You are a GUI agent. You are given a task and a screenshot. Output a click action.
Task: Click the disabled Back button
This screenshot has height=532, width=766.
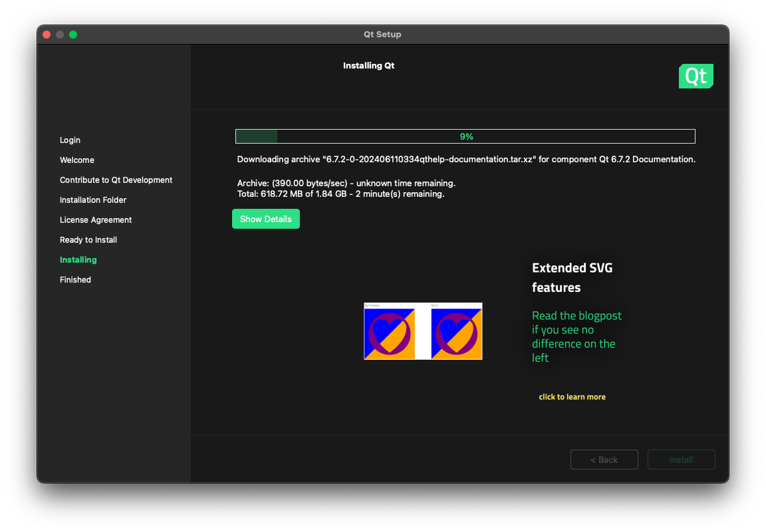click(604, 460)
